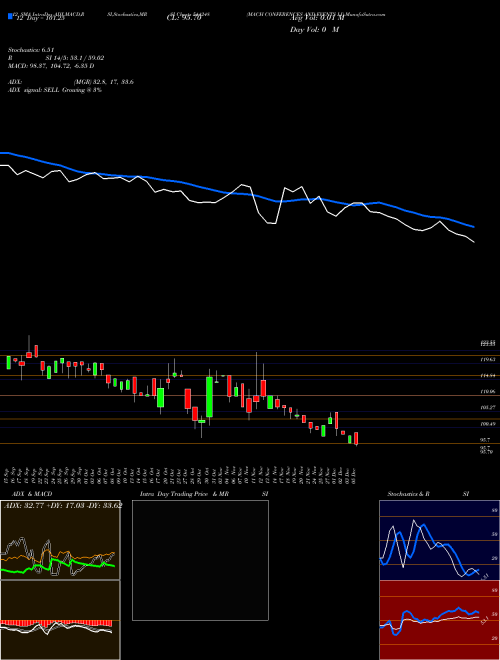
Task: Click the 'Day Vol: 0 M' label
Action: [x=314, y=30]
